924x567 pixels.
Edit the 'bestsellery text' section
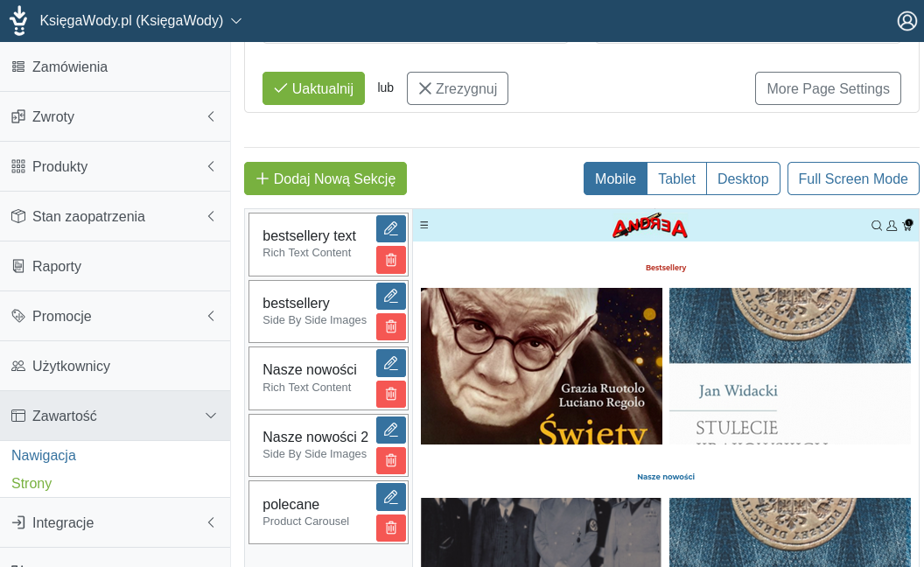[x=391, y=228]
